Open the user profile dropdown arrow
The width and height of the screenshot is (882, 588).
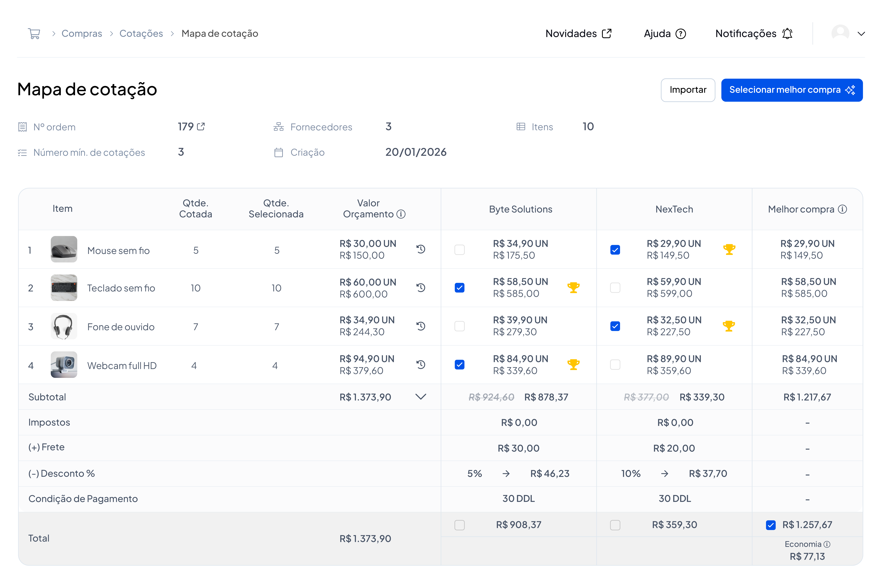861,34
